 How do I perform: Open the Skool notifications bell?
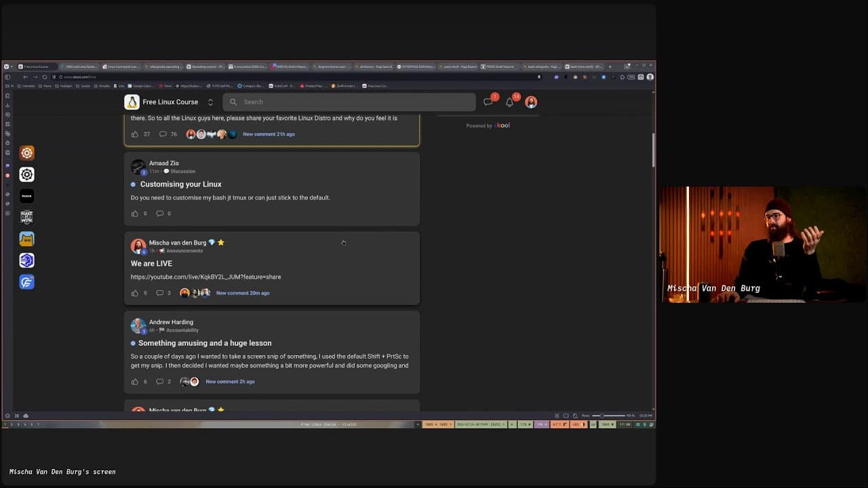(509, 101)
